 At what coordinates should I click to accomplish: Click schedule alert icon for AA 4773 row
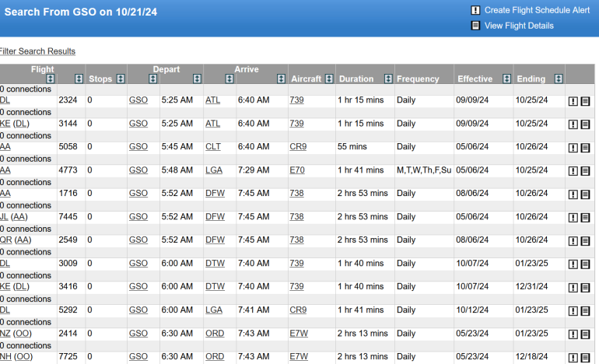(573, 171)
